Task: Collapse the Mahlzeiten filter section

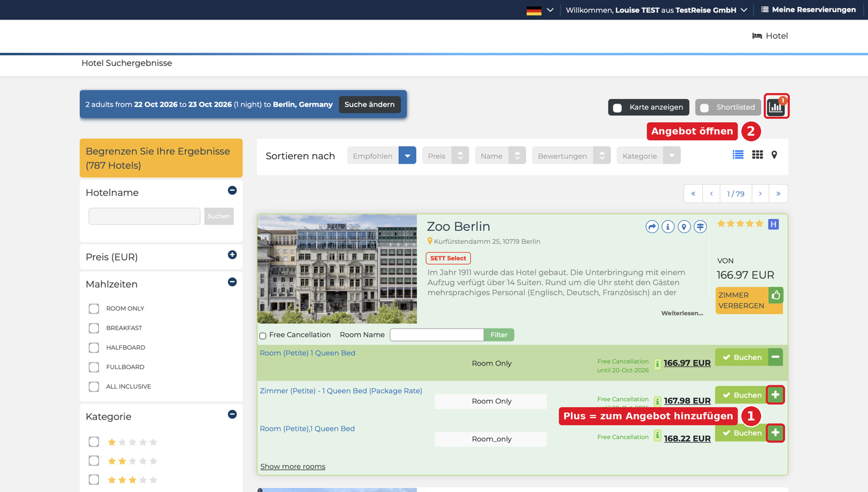Action: click(x=232, y=282)
